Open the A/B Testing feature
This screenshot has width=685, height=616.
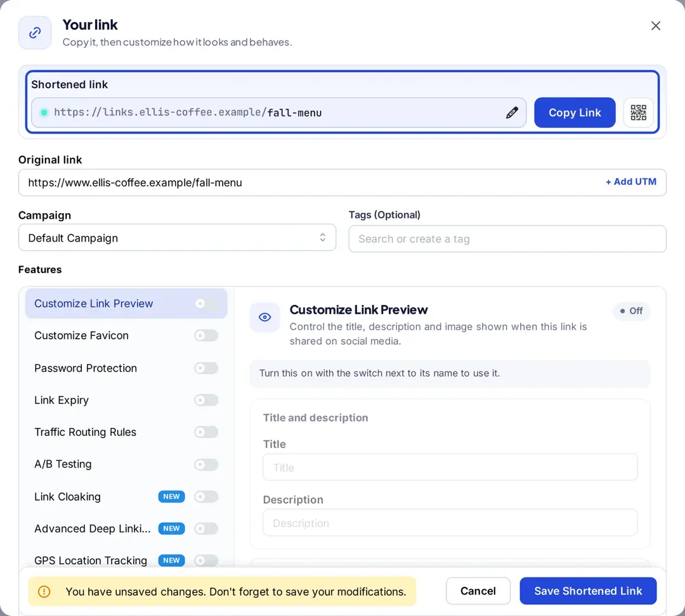126,464
